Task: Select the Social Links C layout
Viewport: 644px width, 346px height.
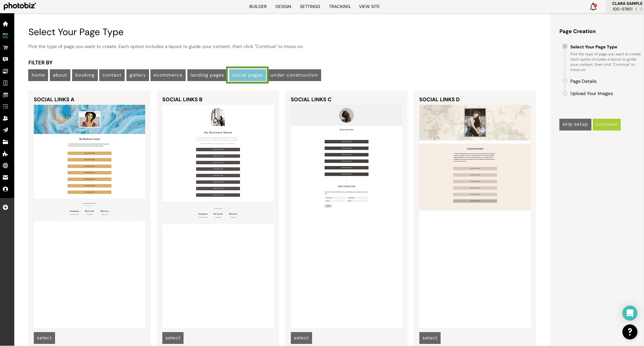Action: [301, 338]
